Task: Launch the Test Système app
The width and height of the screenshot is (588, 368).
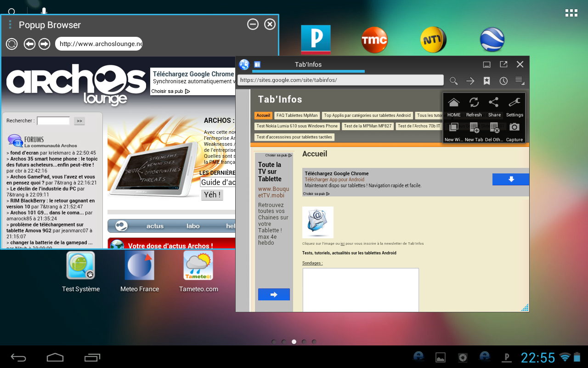Action: coord(81,271)
